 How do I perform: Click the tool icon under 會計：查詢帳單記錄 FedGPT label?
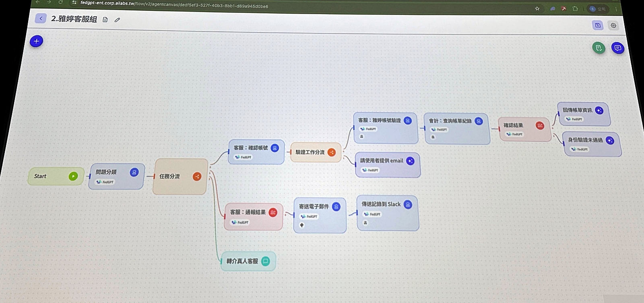click(433, 137)
